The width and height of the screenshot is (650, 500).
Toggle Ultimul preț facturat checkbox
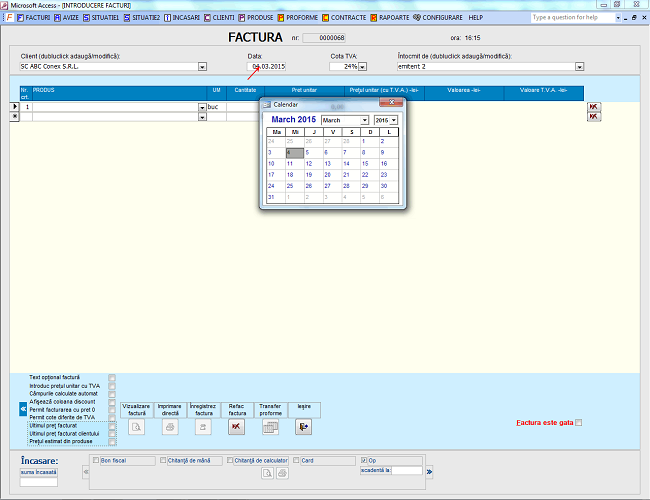pyautogui.click(x=112, y=426)
